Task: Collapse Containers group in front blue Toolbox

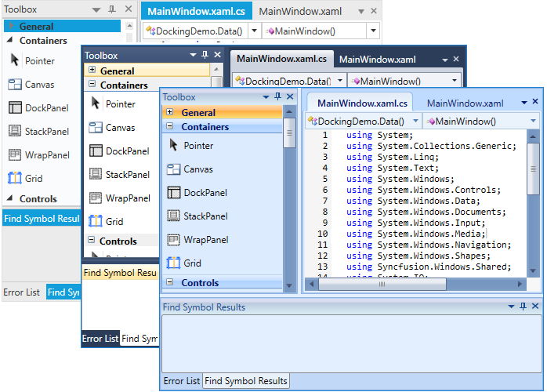Action: (169, 127)
